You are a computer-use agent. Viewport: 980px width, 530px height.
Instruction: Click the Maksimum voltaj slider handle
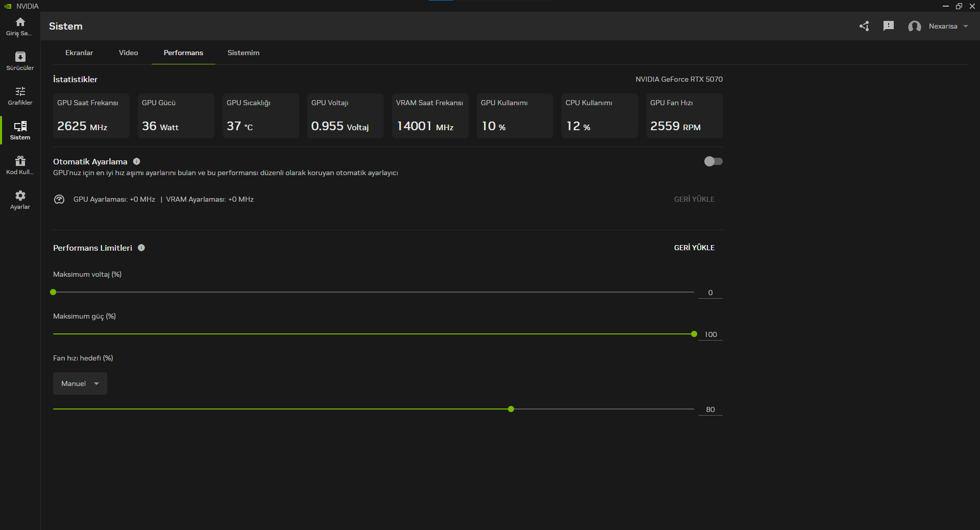(x=53, y=292)
